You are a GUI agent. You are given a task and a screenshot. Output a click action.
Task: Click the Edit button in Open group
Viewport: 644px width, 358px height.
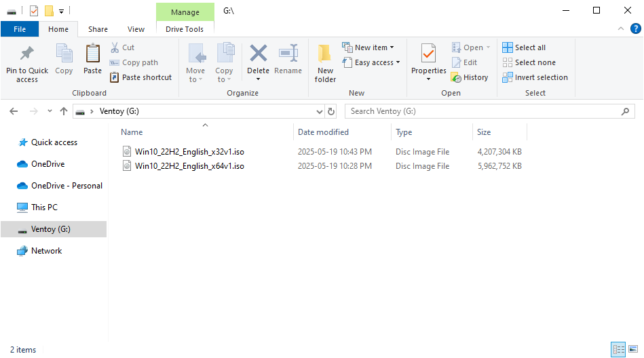tap(465, 62)
